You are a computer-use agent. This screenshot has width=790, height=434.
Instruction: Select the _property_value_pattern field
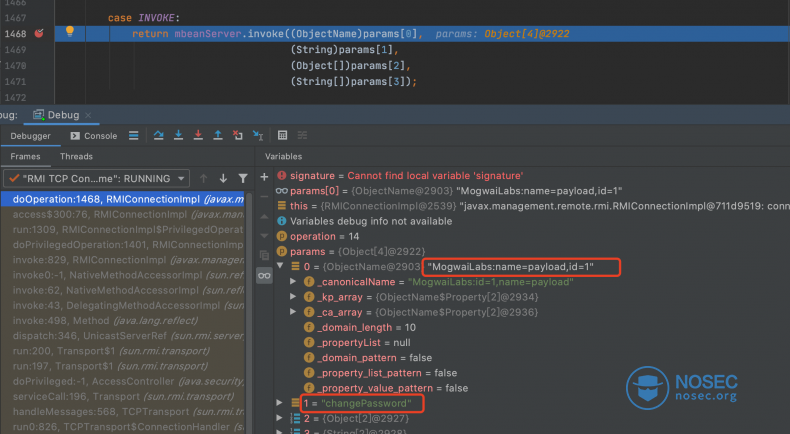tap(532, 388)
